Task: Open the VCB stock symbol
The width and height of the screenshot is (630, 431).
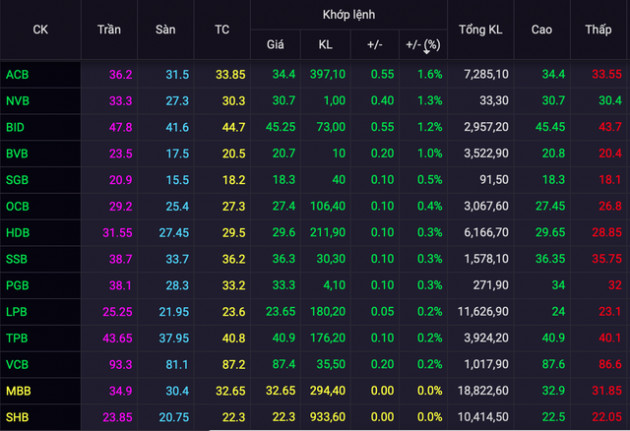Action: pos(17,365)
